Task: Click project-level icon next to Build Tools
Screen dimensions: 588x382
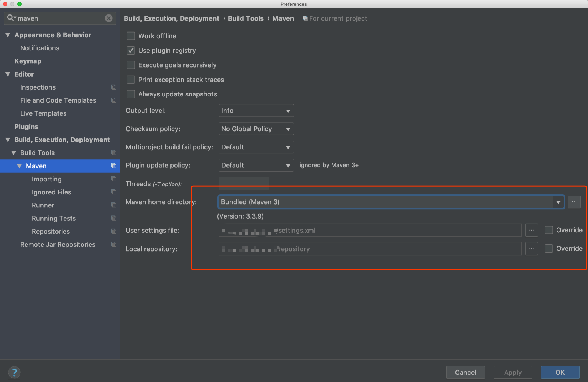Action: click(114, 153)
